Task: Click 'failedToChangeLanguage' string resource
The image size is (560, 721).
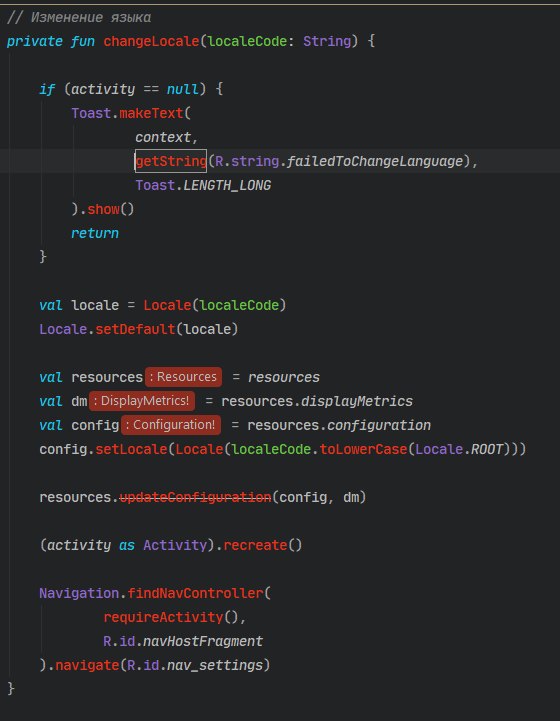Action: click(375, 161)
